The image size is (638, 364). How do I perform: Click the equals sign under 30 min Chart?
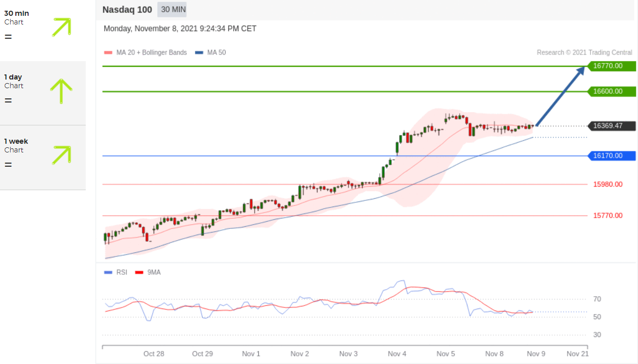[8, 37]
